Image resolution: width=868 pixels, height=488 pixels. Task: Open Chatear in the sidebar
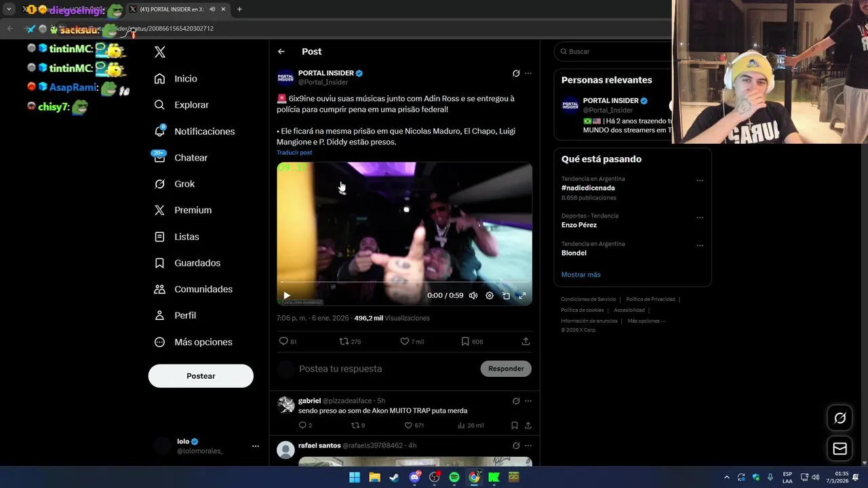180,157
